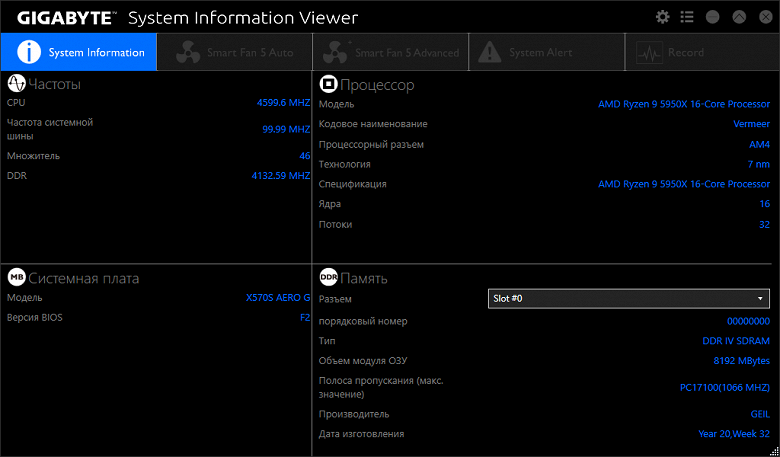The image size is (780, 457).
Task: Select the System Information tab
Action: click(79, 52)
